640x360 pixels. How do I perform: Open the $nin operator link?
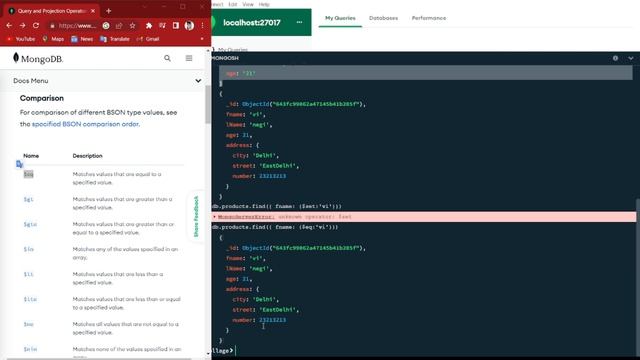[x=30, y=349]
